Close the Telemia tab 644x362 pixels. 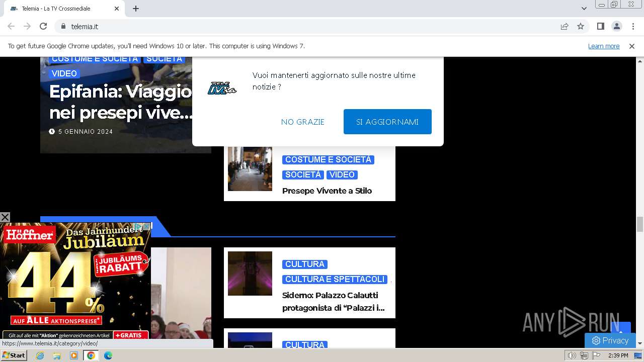click(117, 9)
